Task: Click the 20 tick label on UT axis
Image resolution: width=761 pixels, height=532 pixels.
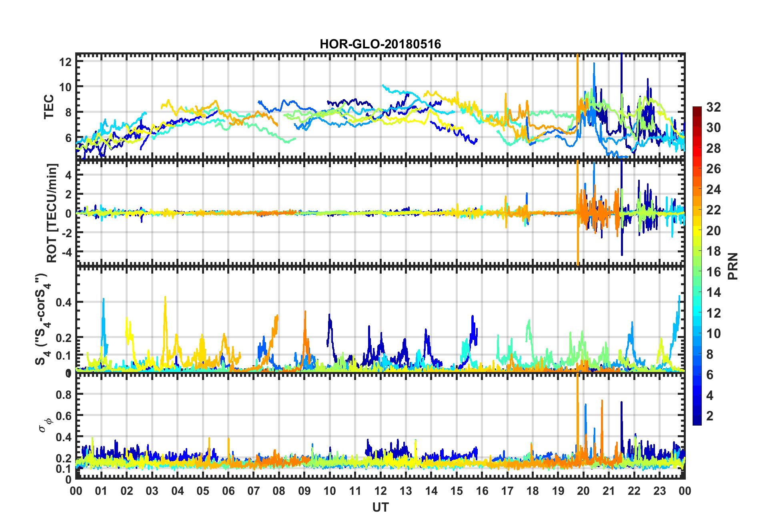Action: tap(583, 491)
